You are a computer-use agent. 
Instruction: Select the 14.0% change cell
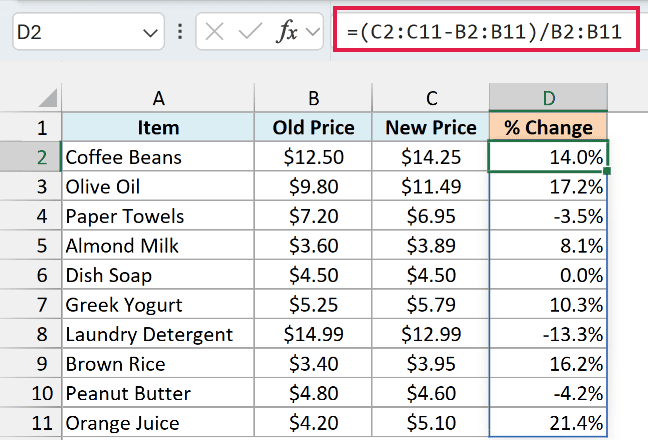pos(548,157)
